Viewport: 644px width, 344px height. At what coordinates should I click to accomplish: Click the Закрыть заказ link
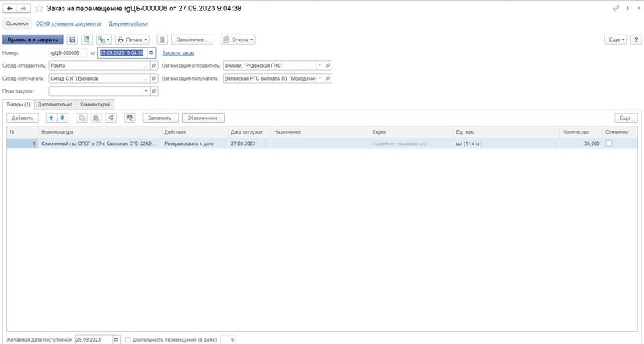(x=178, y=52)
